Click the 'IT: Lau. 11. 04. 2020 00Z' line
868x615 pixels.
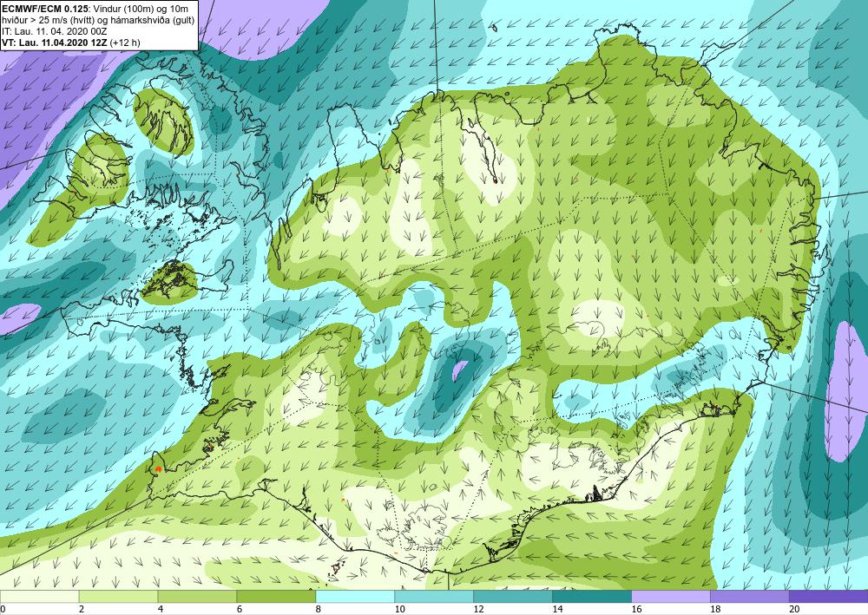point(54,31)
